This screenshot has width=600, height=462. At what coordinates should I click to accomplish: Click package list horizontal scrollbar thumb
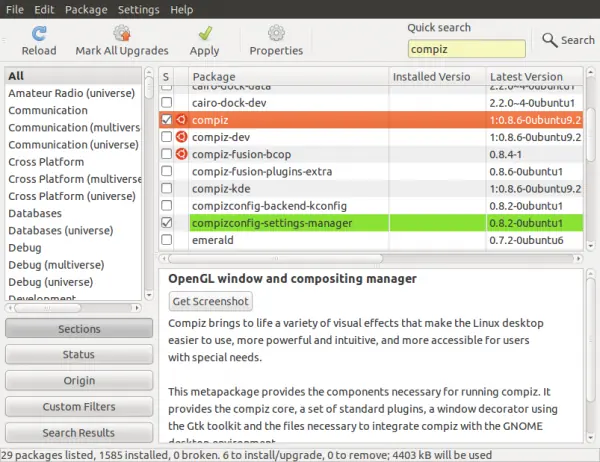click(276, 258)
